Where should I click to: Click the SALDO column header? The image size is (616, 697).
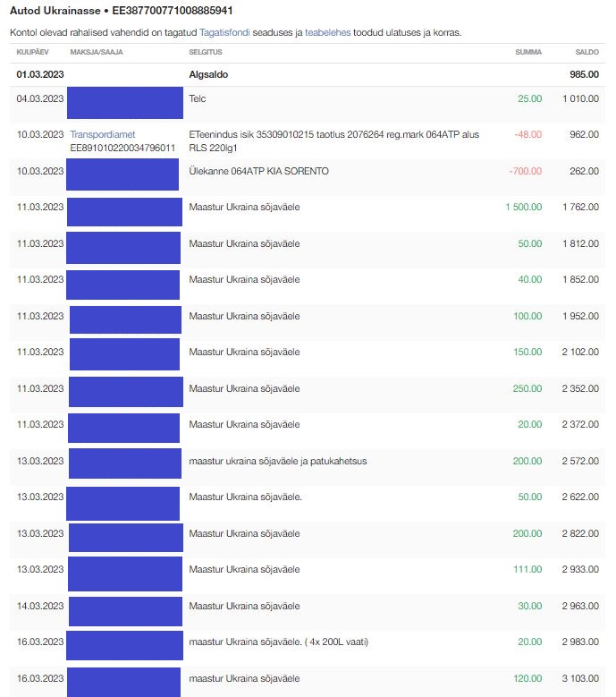pyautogui.click(x=586, y=52)
